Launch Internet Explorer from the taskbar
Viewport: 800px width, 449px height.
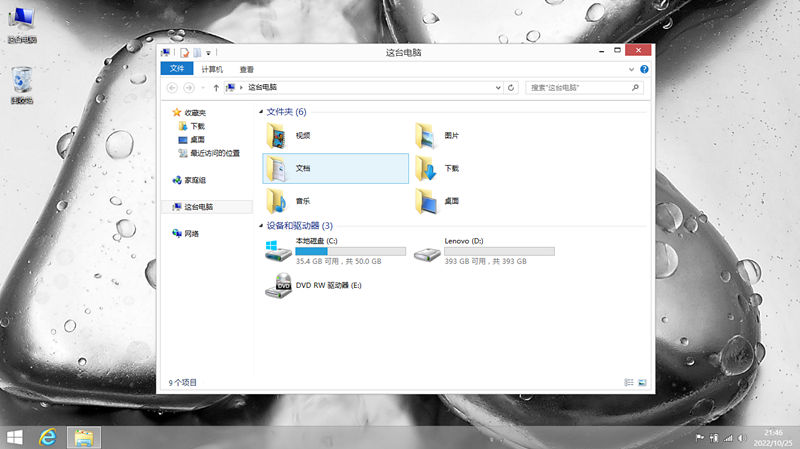point(48,437)
